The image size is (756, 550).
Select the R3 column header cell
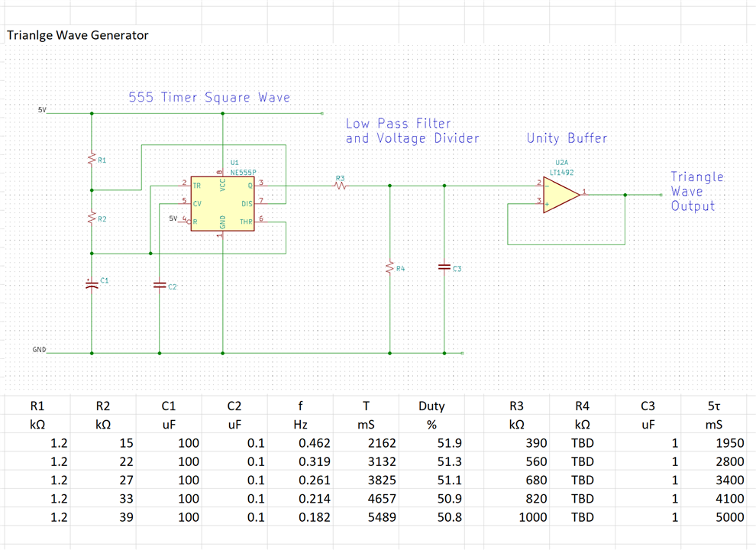point(516,406)
